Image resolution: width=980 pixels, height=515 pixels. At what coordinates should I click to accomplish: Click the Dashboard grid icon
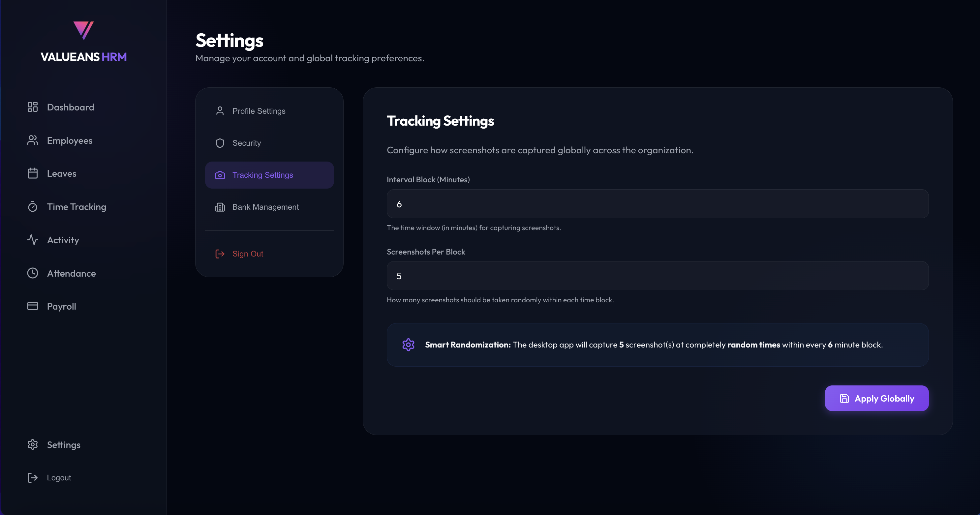pyautogui.click(x=32, y=107)
